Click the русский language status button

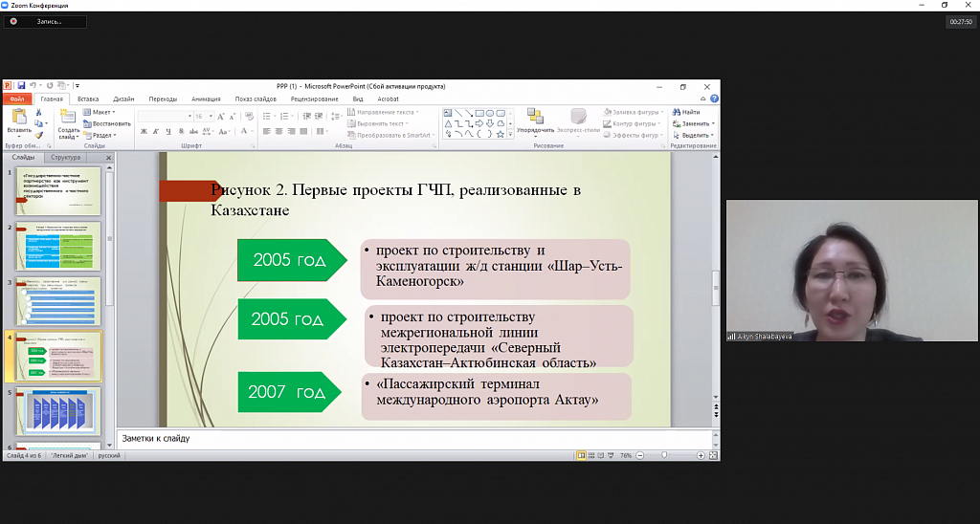click(109, 456)
